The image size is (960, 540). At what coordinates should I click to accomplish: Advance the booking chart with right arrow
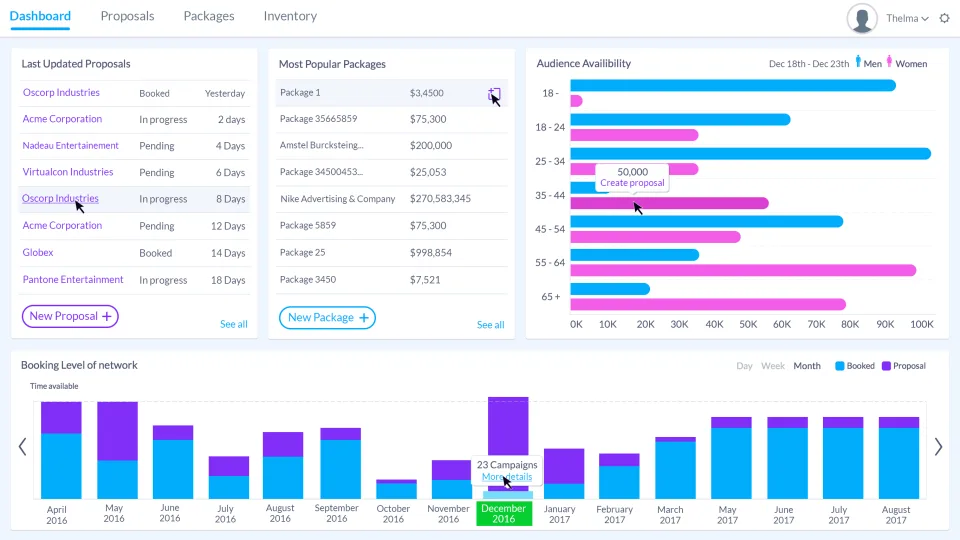coord(938,447)
